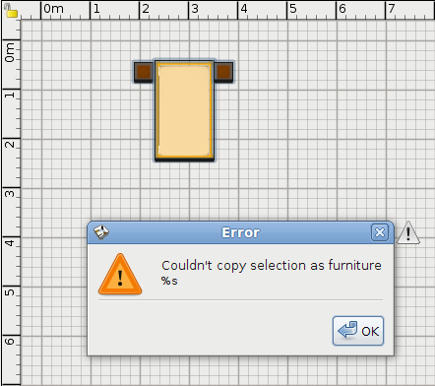Close the Error dialog with the X button
Image resolution: width=435 pixels, height=386 pixels.
(380, 232)
